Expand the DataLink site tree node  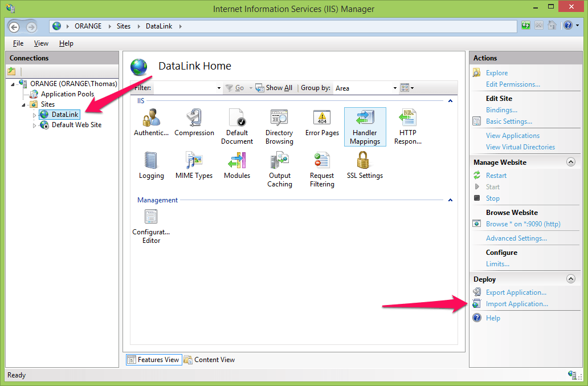coord(34,115)
